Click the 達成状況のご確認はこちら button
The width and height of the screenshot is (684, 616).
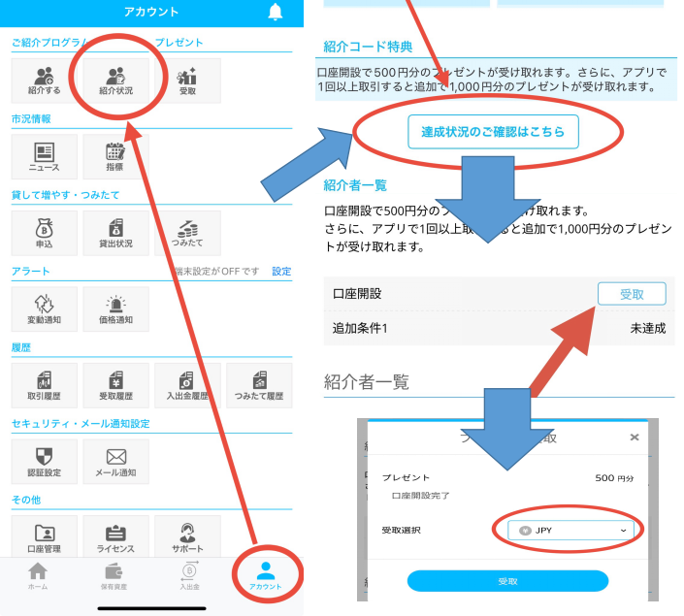pyautogui.click(x=492, y=131)
